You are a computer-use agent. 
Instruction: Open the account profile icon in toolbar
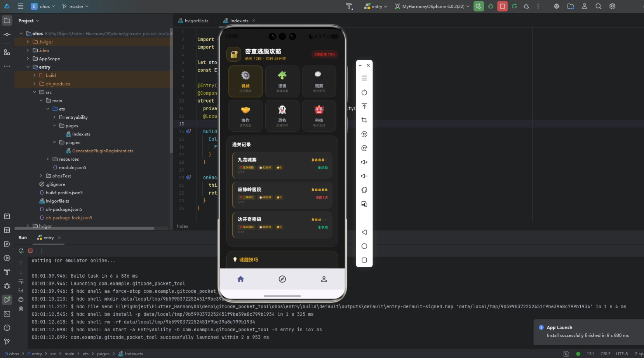tap(585, 6)
